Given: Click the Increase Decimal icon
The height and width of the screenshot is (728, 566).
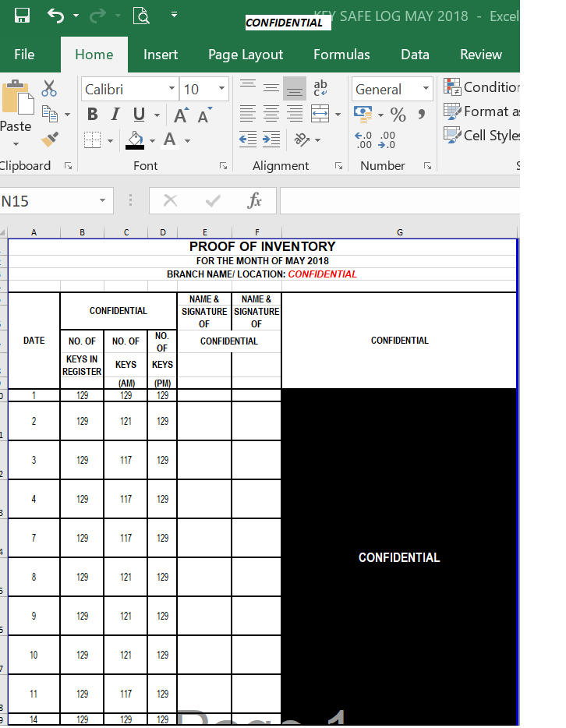Looking at the screenshot, I should point(363,140).
